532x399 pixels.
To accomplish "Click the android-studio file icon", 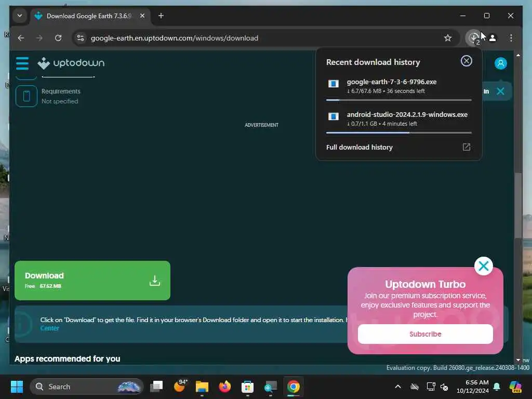I will click(333, 116).
